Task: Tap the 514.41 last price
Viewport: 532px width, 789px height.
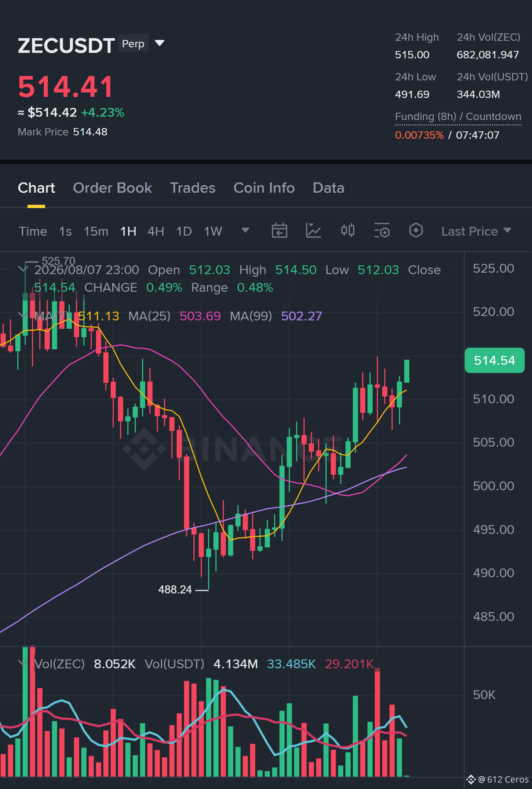Action: [66, 87]
